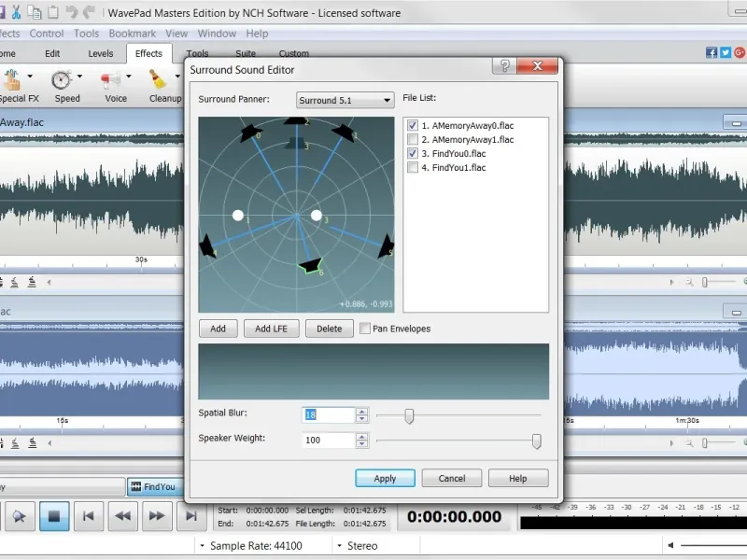
Task: Click Apply in Surround Sound Editor
Action: [385, 478]
